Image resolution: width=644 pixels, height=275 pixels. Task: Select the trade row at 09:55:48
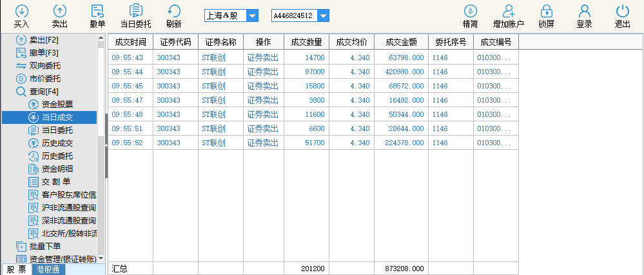(x=313, y=114)
